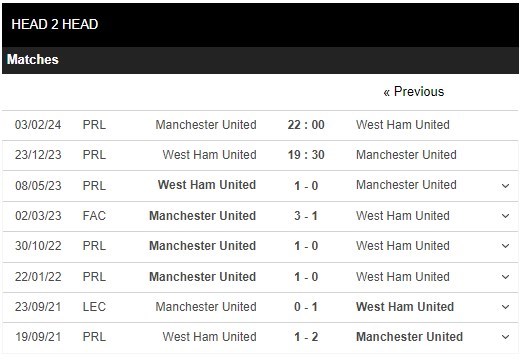Expand the 19/09/21 match chevron
The image size is (524, 363).
pos(505,337)
